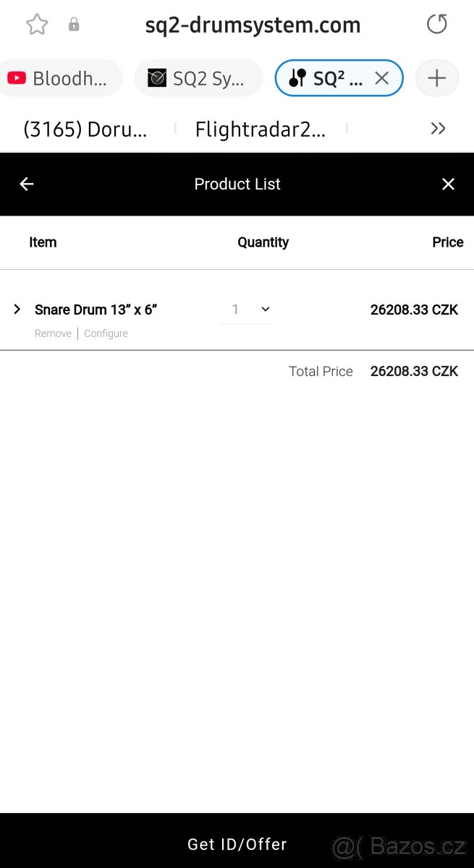Viewport: 474px width, 868px height.
Task: Show more bookmarks with double chevron
Action: 438,129
